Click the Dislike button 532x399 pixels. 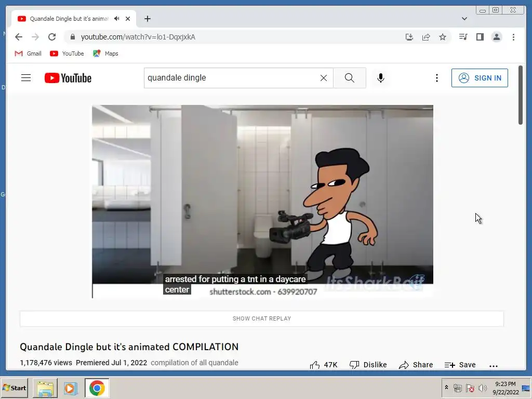(x=368, y=365)
